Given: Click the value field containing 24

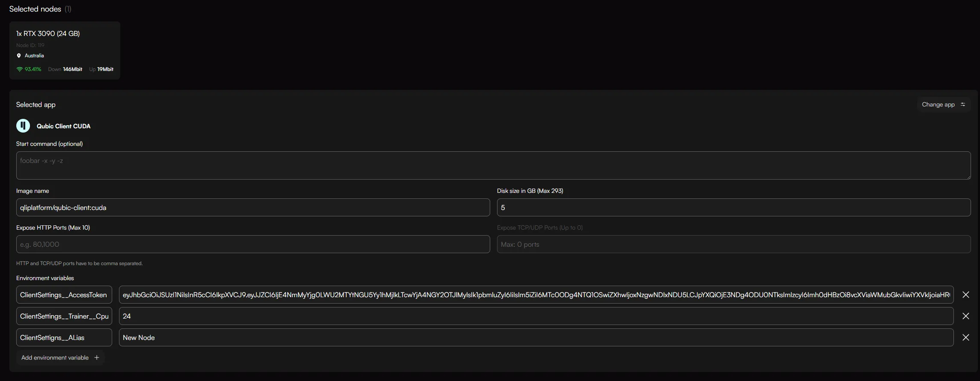Looking at the screenshot, I should 536,316.
